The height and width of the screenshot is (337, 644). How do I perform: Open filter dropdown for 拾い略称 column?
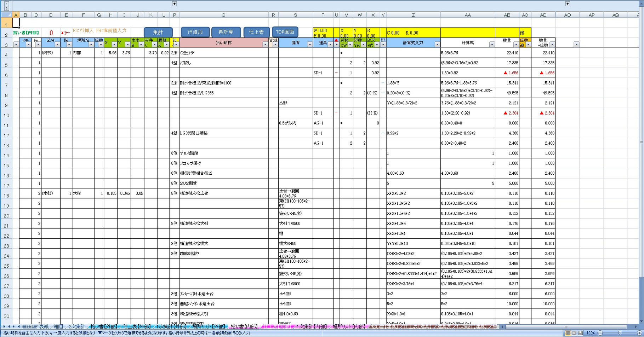tap(265, 45)
